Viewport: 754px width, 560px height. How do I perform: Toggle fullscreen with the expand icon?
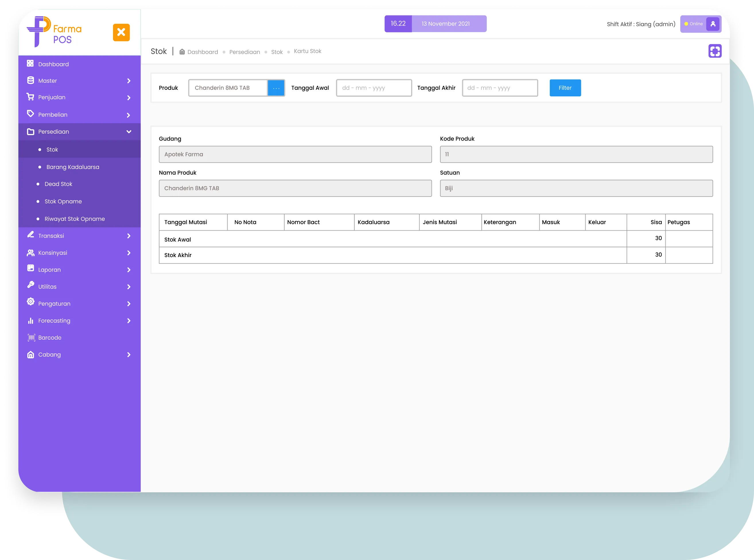coord(715,51)
